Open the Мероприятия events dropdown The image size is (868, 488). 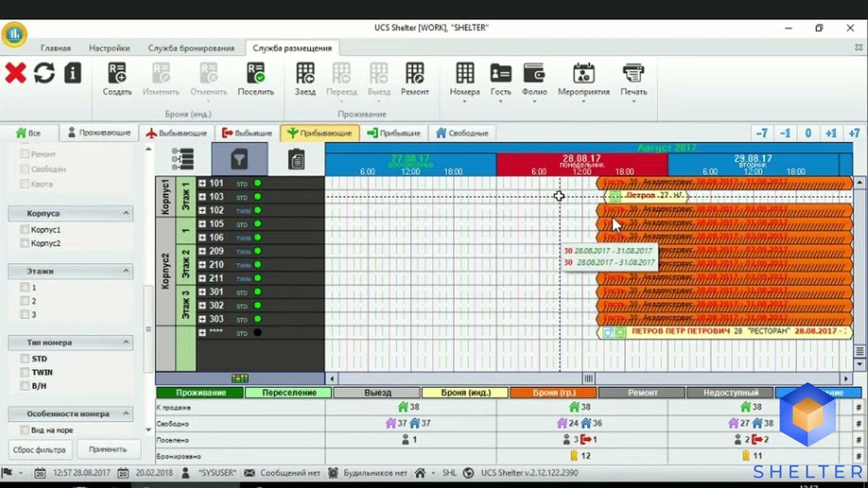(x=583, y=83)
